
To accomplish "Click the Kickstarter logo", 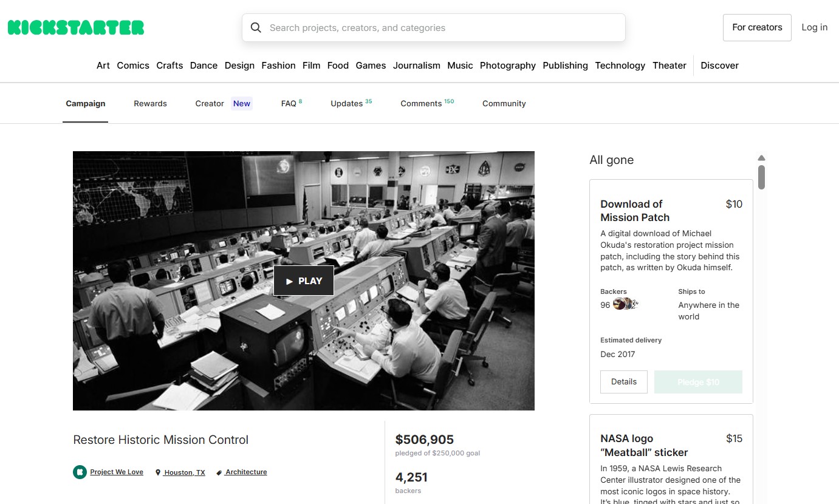I will point(76,27).
